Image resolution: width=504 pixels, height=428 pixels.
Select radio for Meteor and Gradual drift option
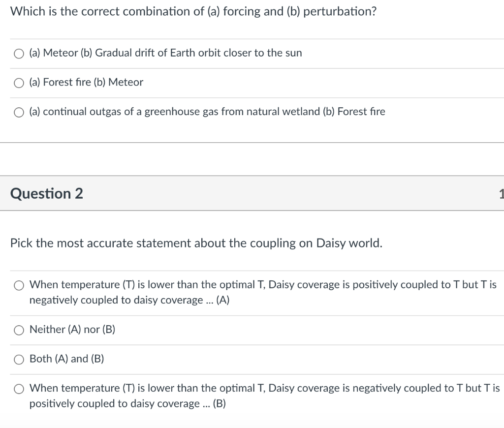[x=19, y=53]
